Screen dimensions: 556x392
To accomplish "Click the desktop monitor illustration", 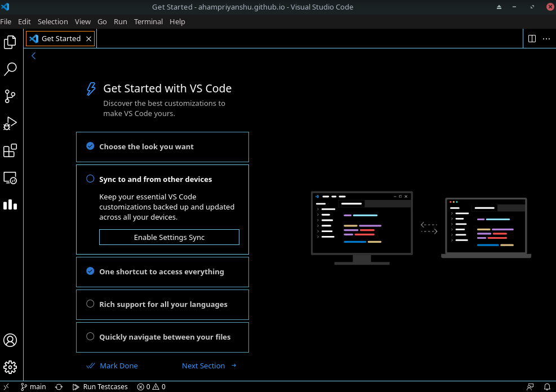I will (x=362, y=228).
